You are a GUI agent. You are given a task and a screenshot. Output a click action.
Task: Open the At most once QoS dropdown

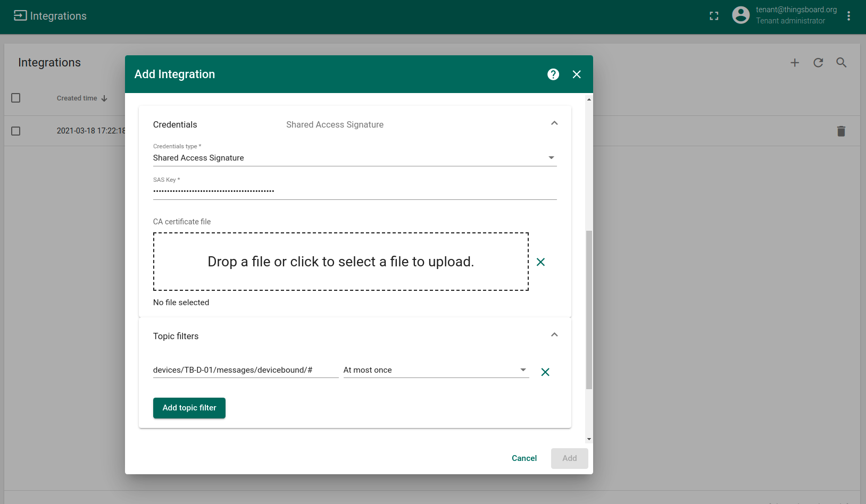point(436,370)
